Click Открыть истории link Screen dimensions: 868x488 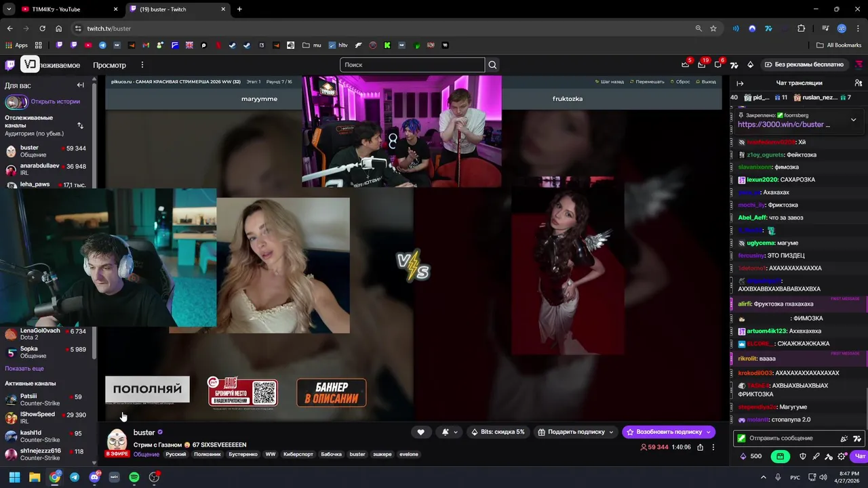(56, 102)
